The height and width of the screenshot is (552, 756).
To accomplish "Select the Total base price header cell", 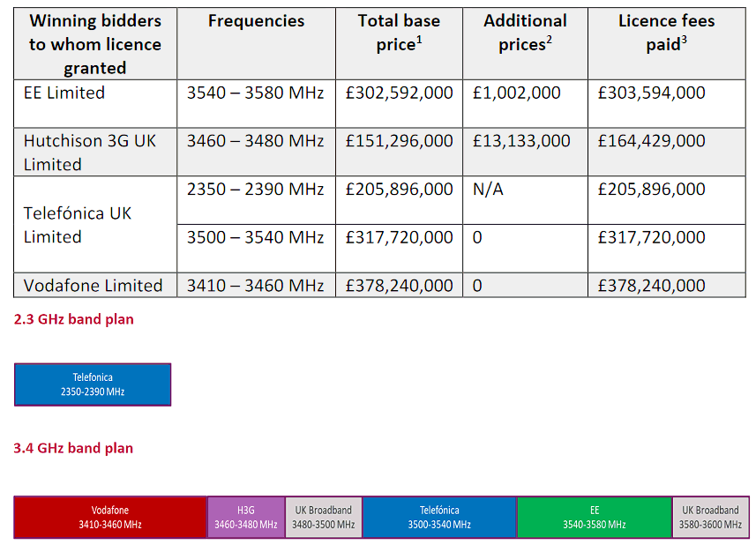I will tap(399, 33).
